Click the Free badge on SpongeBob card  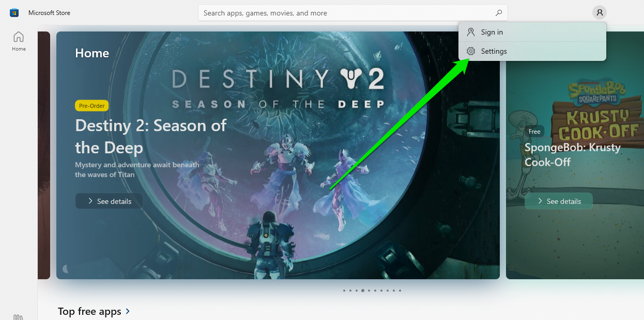pyautogui.click(x=534, y=132)
